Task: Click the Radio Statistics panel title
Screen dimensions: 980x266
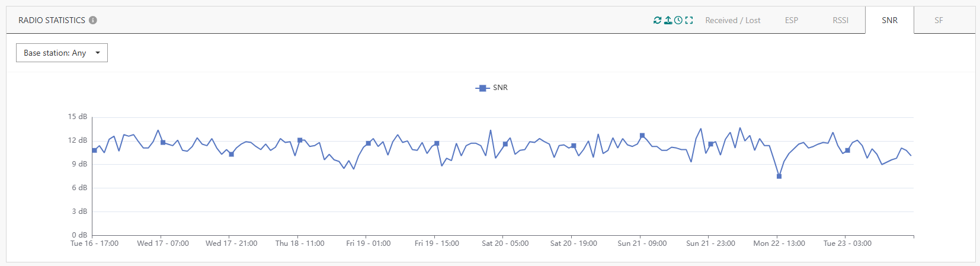Action: click(x=52, y=20)
